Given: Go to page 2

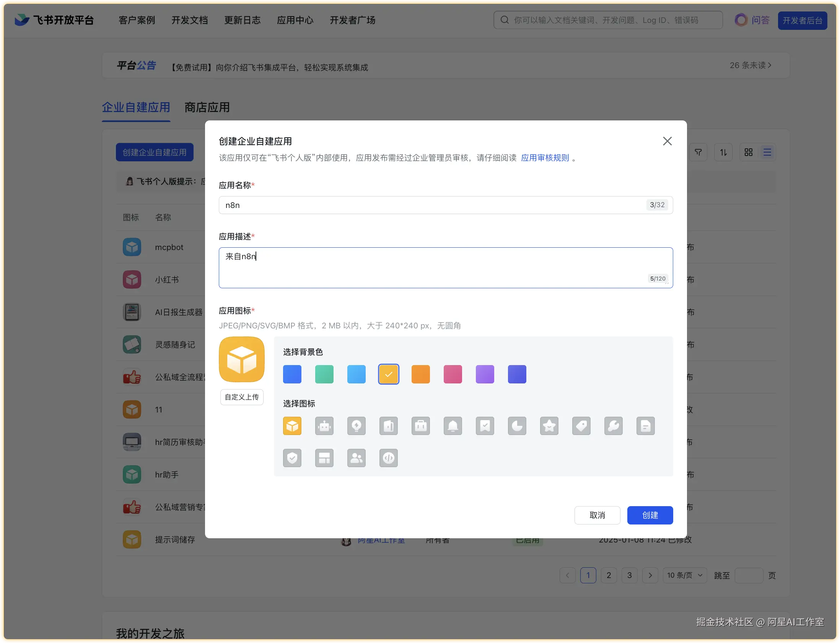Looking at the screenshot, I should [x=609, y=575].
